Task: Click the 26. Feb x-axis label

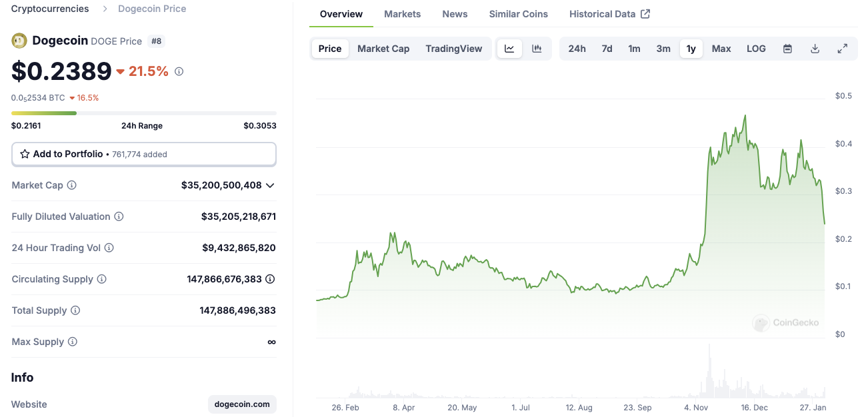Action: click(345, 407)
